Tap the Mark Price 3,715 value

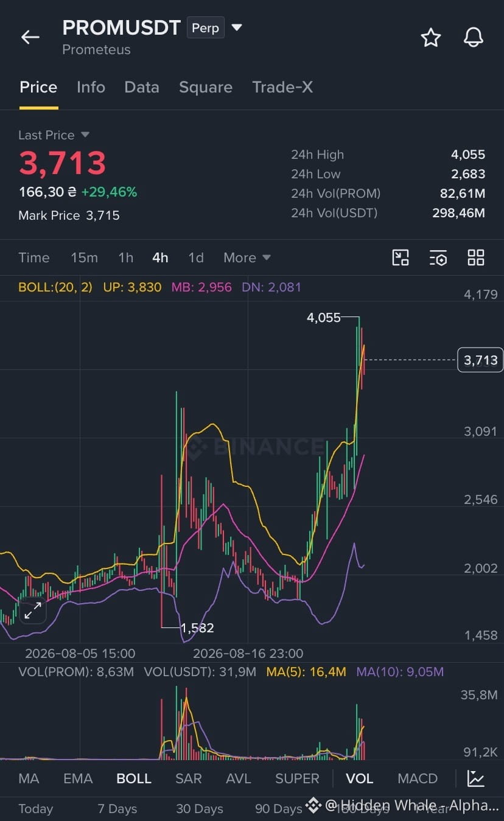click(x=103, y=215)
